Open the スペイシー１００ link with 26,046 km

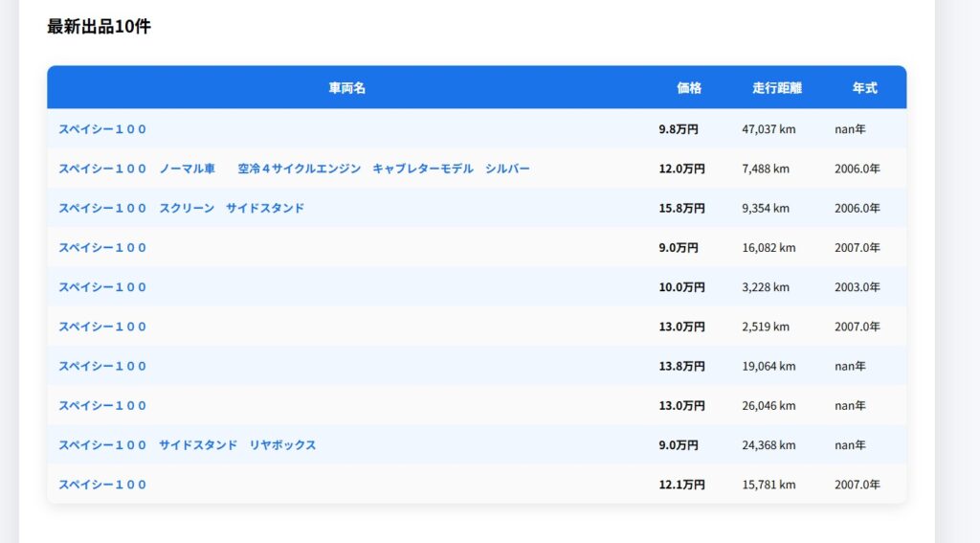102,406
